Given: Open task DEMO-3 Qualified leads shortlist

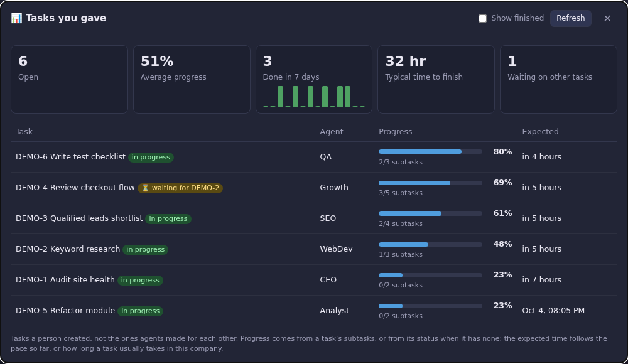Looking at the screenshot, I should click(x=79, y=218).
